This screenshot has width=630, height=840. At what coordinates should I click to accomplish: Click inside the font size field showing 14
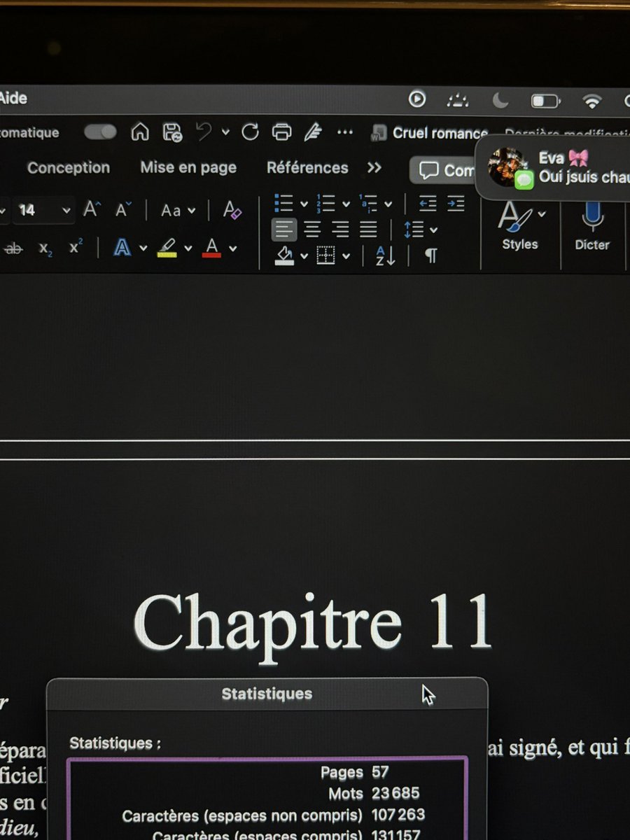coord(35,210)
